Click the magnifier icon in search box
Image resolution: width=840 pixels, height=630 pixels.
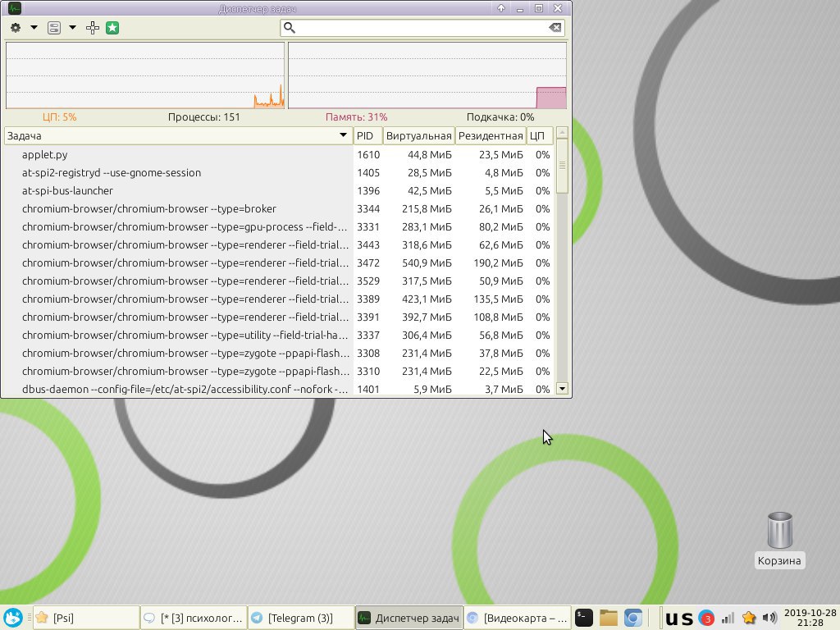click(290, 28)
